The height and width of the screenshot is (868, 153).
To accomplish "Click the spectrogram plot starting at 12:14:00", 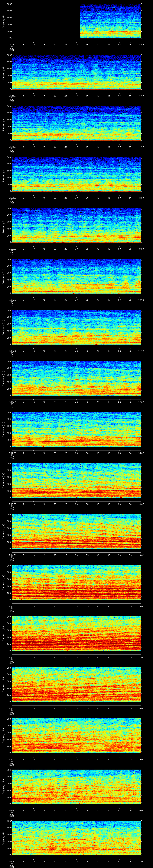I will point(77,531).
